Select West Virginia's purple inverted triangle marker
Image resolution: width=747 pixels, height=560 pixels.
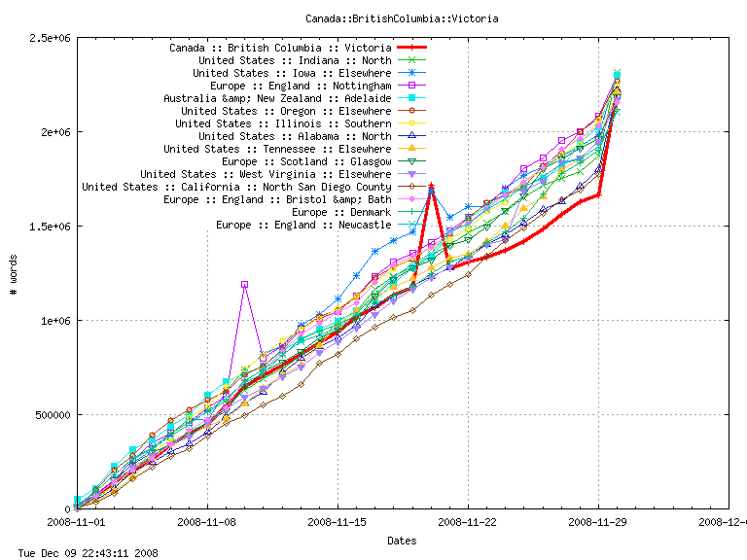click(x=412, y=174)
